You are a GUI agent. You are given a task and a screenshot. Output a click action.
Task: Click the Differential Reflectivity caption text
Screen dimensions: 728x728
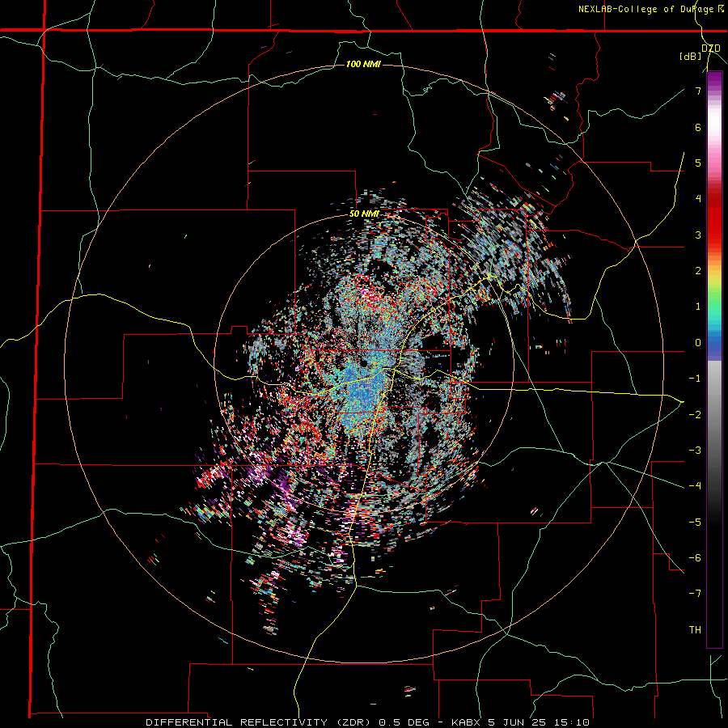point(288,722)
